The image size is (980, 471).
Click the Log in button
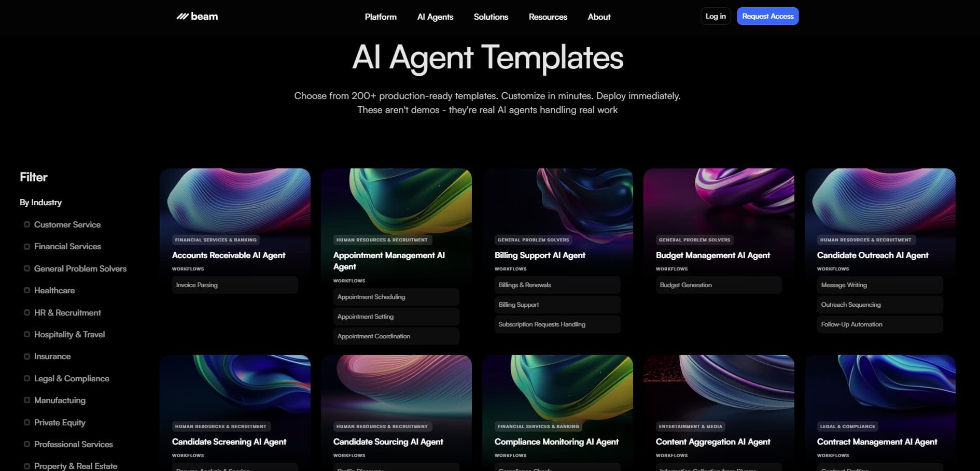715,16
